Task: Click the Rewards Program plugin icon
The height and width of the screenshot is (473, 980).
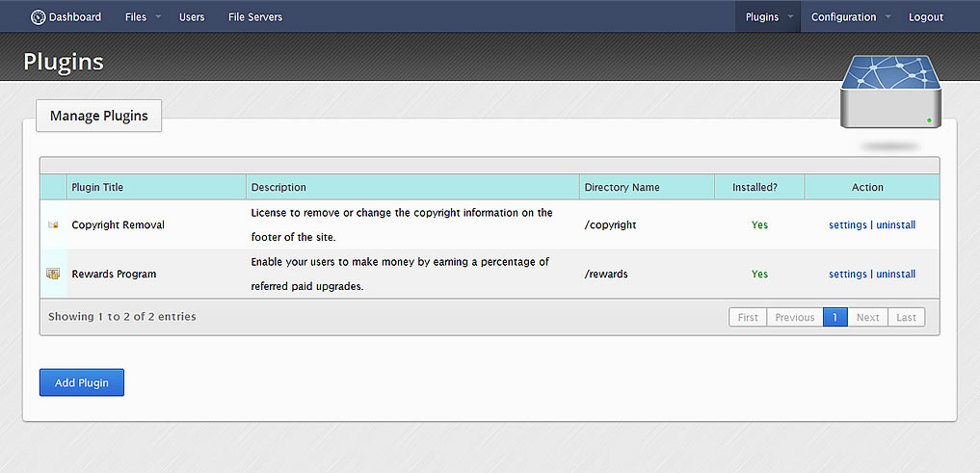Action: [x=53, y=274]
